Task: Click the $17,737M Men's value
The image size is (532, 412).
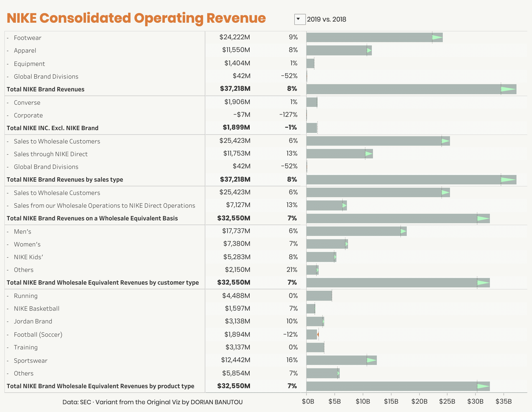Action: 236,231
